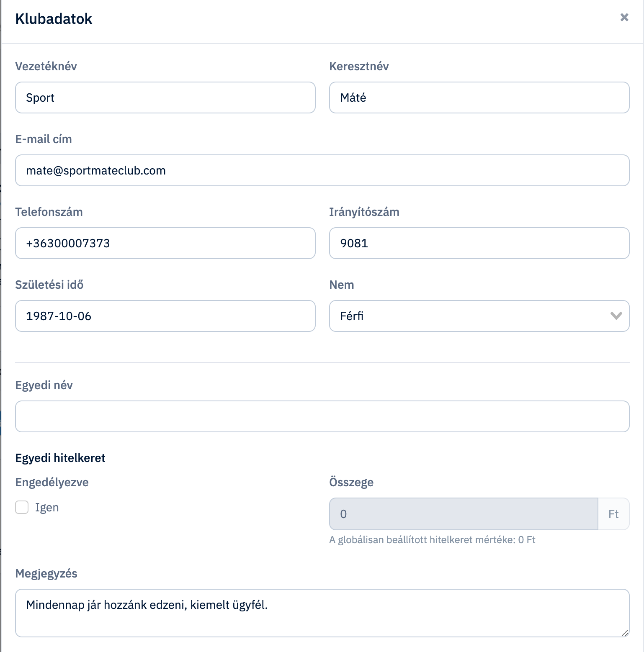Enable the Igen checkbox under Engedélyezve
The width and height of the screenshot is (644, 652).
pyautogui.click(x=22, y=507)
